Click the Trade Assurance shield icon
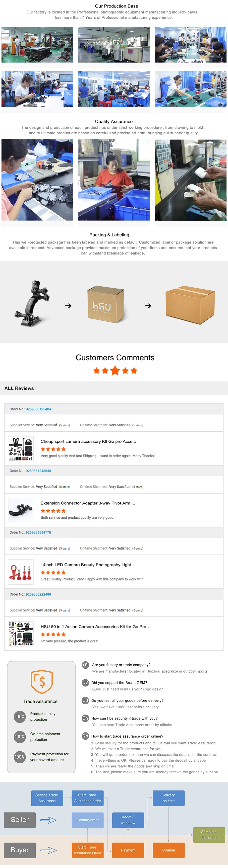The height and width of the screenshot is (868, 228). (x=42, y=681)
